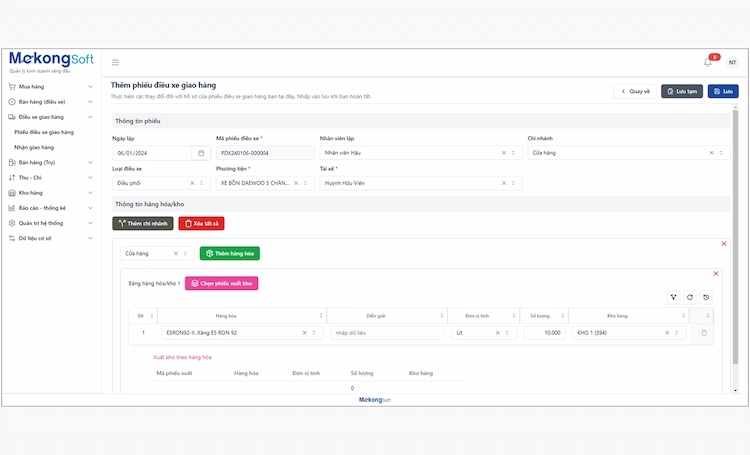This screenshot has width=750, height=455.
Task: Click the table history reset icon
Action: coord(705,297)
